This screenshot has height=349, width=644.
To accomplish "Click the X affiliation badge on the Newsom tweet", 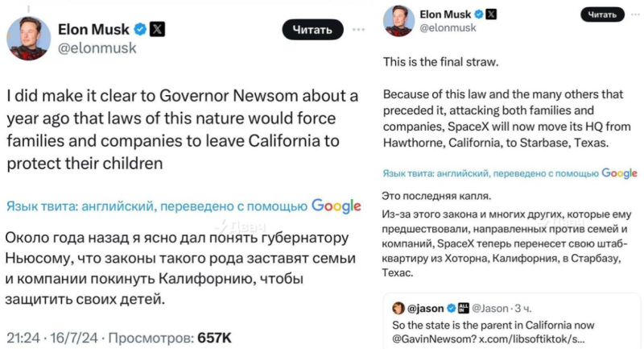I will pyautogui.click(x=158, y=29).
